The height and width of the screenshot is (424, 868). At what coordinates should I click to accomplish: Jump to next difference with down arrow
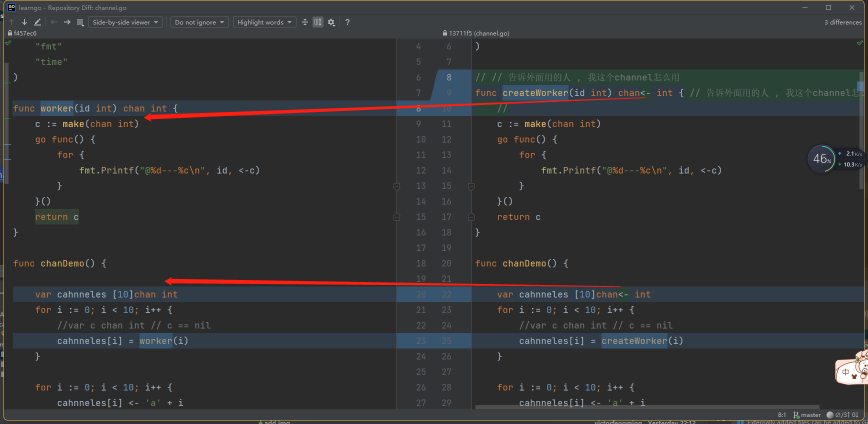click(24, 22)
